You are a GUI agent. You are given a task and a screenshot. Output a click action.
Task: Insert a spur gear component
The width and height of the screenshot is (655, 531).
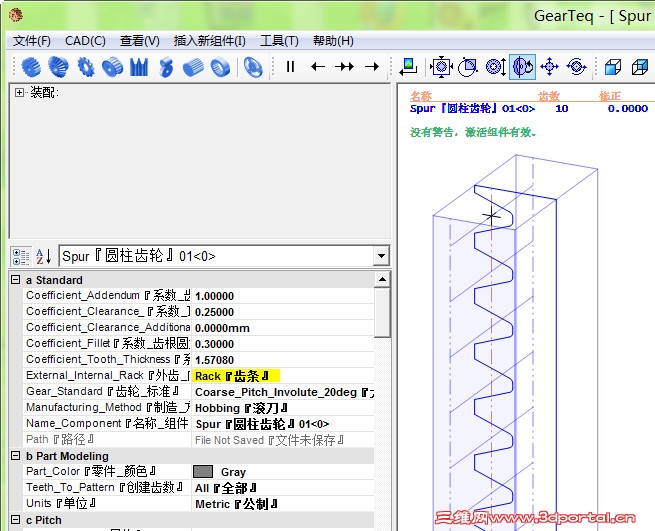point(31,67)
